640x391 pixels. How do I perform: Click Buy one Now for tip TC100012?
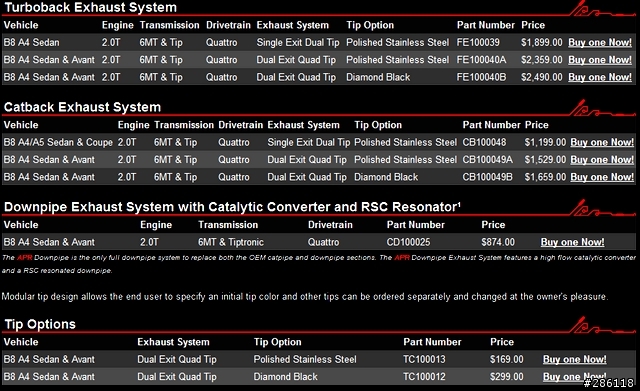(x=574, y=377)
